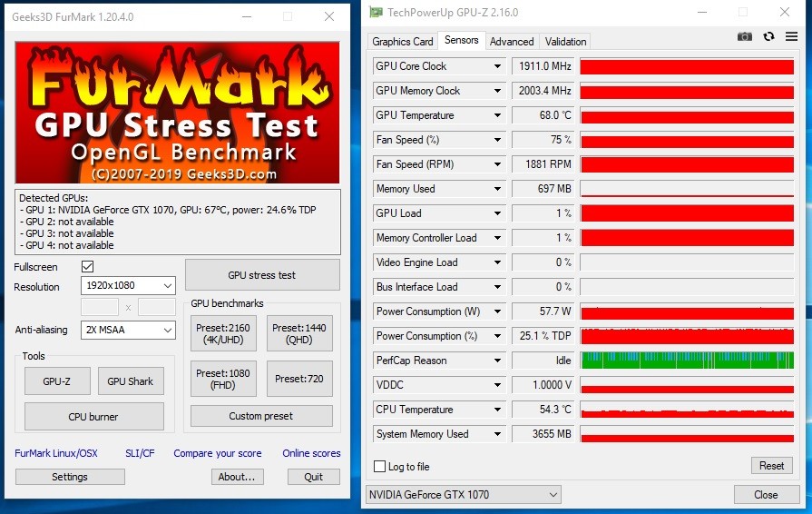
Task: Expand GPU Memory Clock sensor dropdown
Action: 497,91
